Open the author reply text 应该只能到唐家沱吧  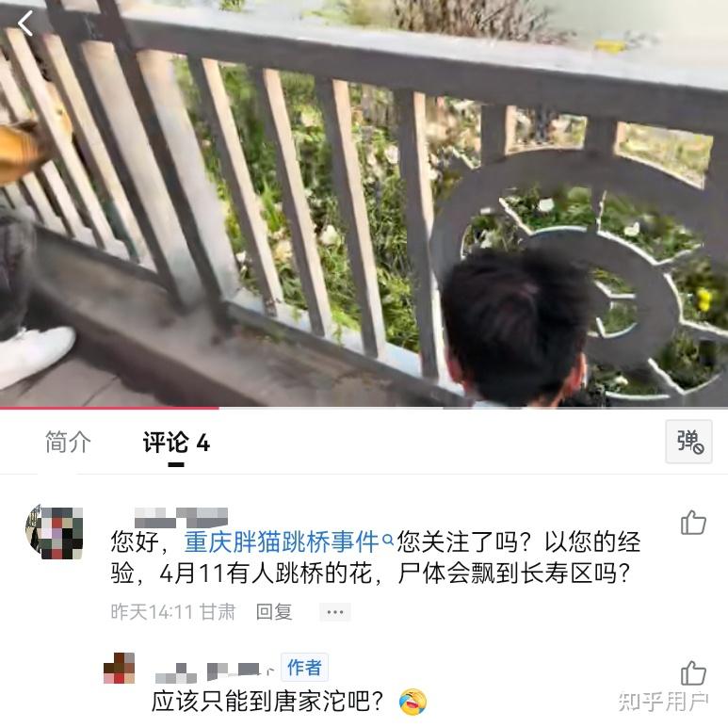[x=267, y=702]
